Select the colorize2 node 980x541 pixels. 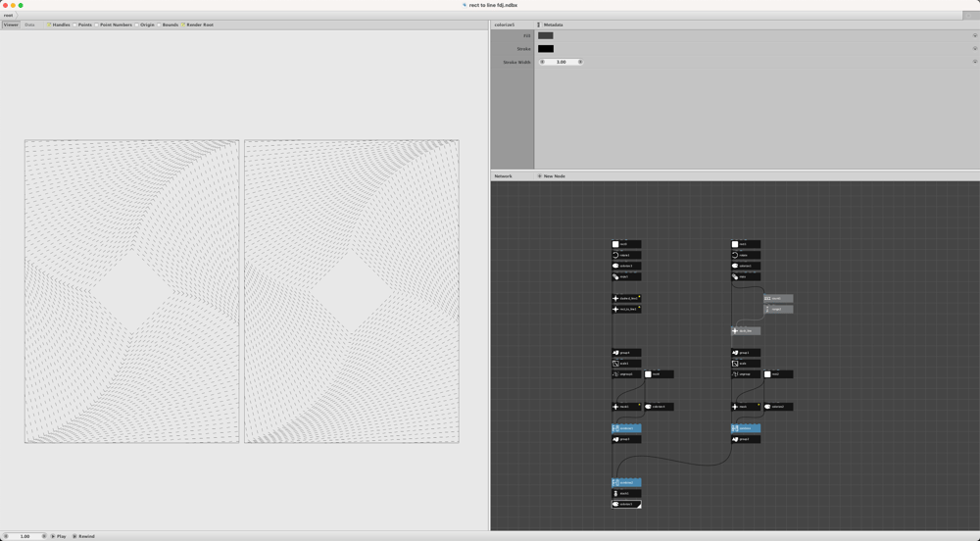[x=778, y=407]
